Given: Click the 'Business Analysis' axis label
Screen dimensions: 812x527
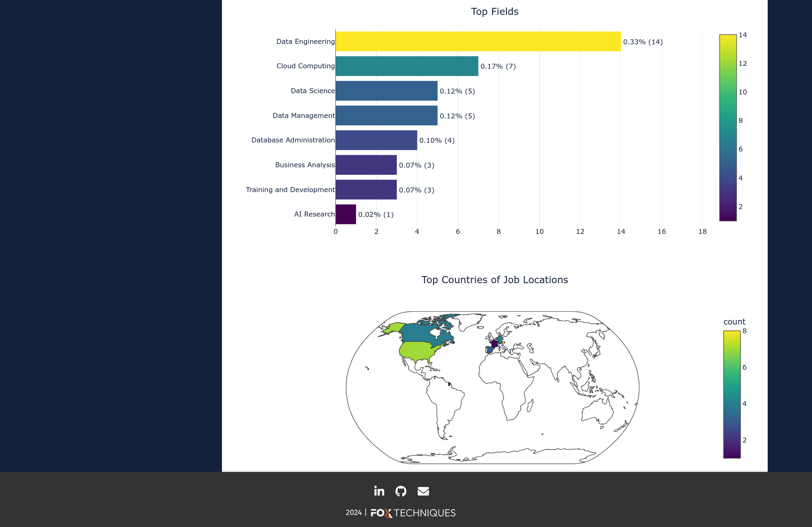Looking at the screenshot, I should 305,165.
